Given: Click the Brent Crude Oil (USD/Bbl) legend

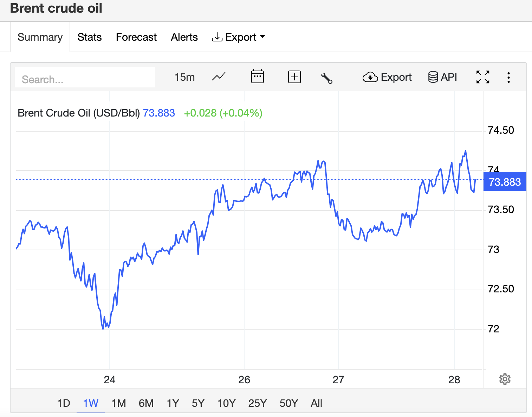Looking at the screenshot, I should click(79, 113).
